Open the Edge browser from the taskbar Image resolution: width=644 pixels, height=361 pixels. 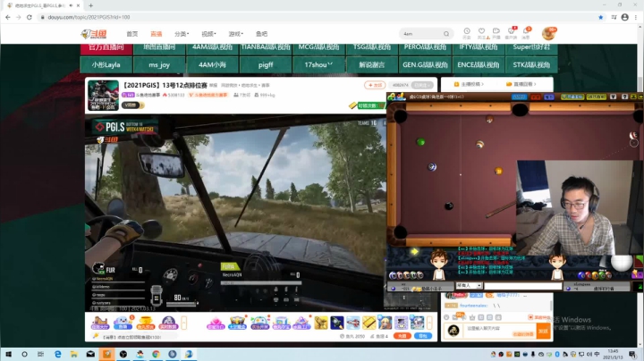pos(57,354)
